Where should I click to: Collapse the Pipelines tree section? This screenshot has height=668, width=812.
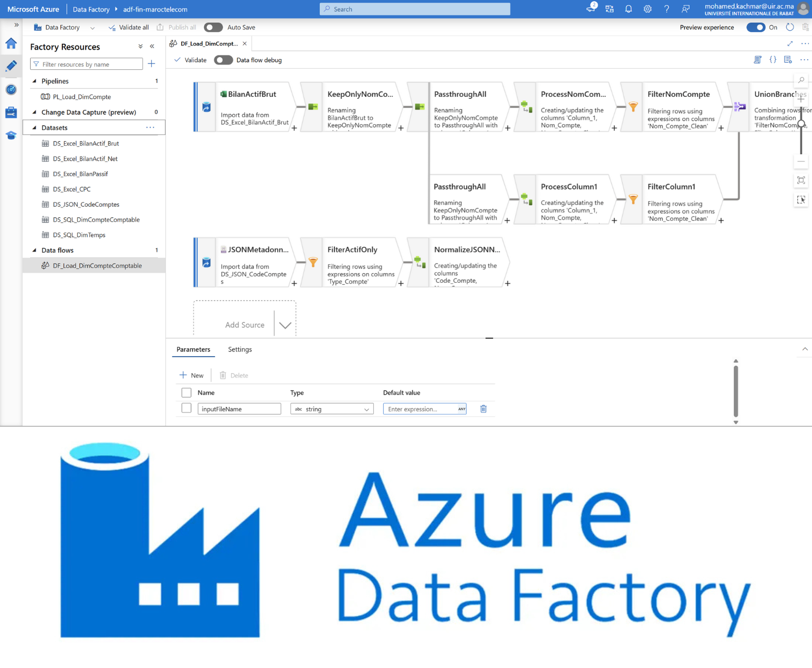click(34, 81)
